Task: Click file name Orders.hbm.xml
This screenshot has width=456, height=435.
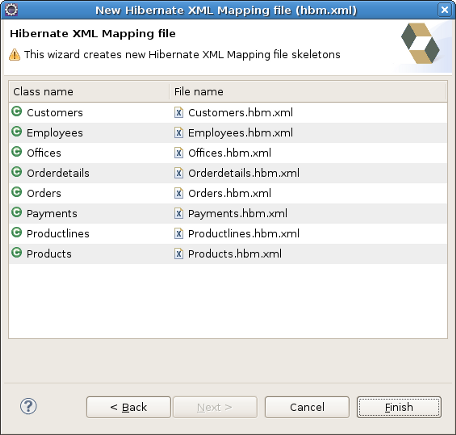Action: 230,193
